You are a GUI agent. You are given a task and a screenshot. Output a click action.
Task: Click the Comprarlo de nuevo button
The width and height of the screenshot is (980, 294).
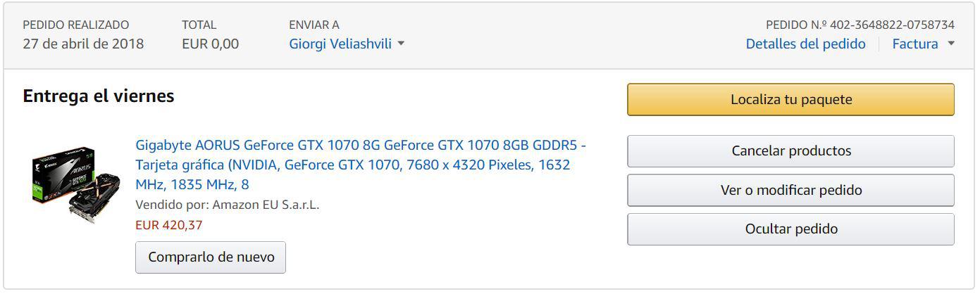click(211, 257)
